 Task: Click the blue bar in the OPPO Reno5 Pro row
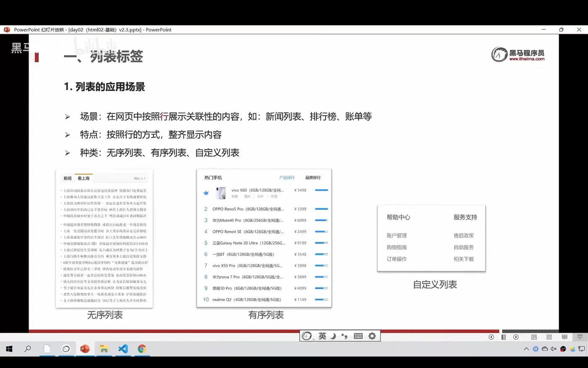pyautogui.click(x=321, y=209)
